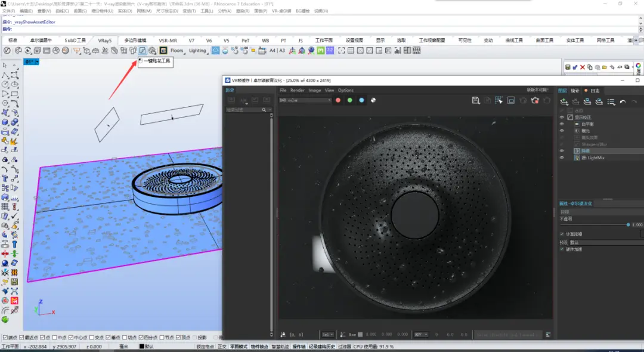Open the 文件(F) menu in Rhino

point(8,11)
